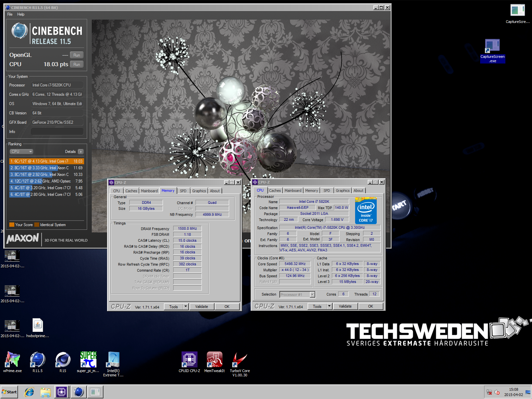Click Validate in left CPU-Z window
Screen dimensions: 532x399
click(x=201, y=307)
